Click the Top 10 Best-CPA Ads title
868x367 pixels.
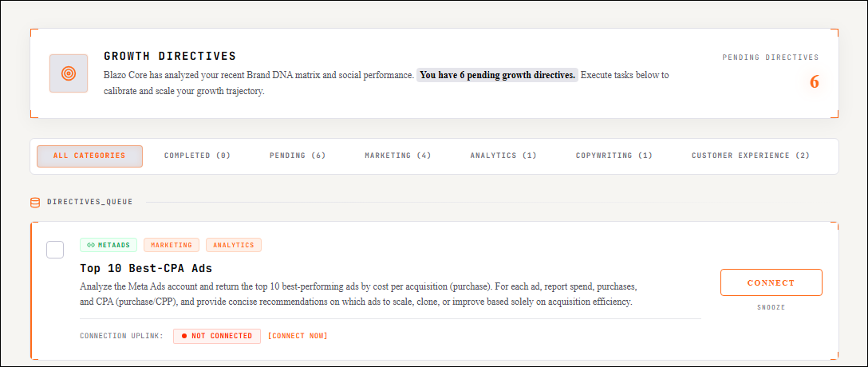pyautogui.click(x=146, y=269)
